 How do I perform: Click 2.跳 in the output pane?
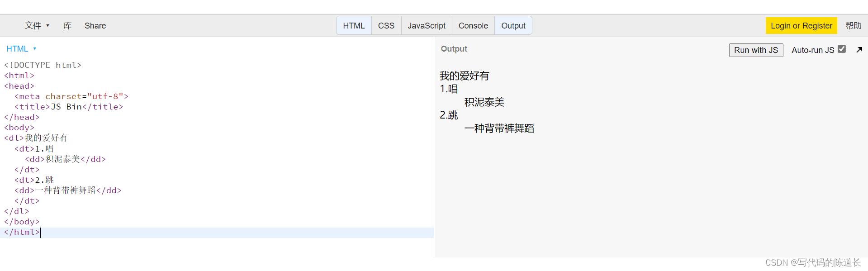tap(449, 115)
